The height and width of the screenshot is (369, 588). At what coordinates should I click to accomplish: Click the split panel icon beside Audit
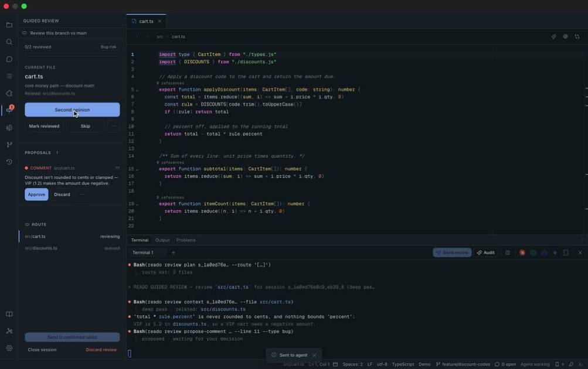point(508,252)
